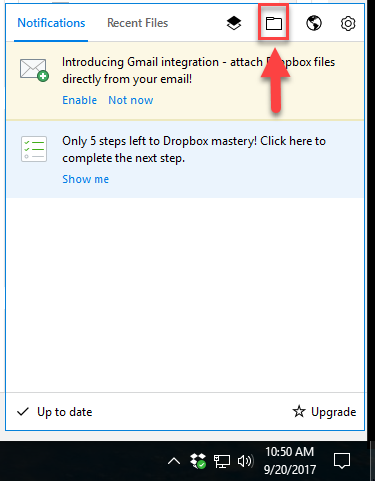Click the checklist Dropbox mastery icon
This screenshot has height=481, width=375.
coord(34,149)
